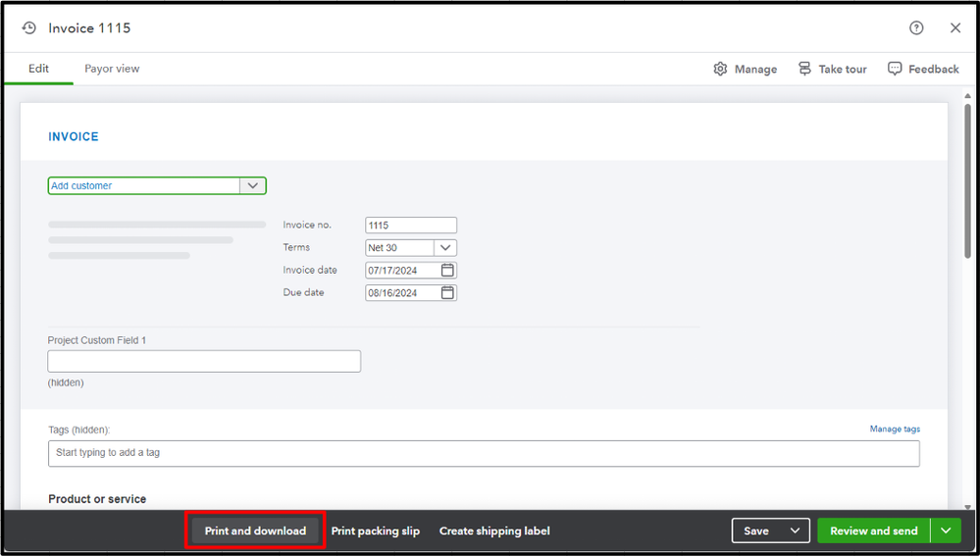Click the Product or service heading
The height and width of the screenshot is (556, 980).
click(x=97, y=498)
